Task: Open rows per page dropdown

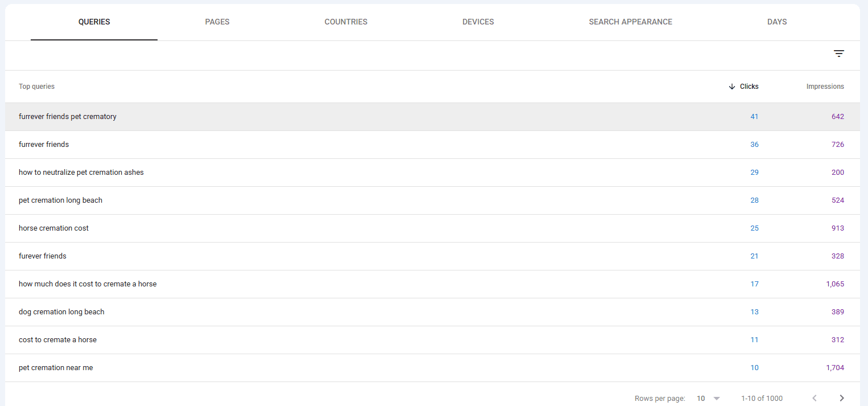Action: coord(708,399)
